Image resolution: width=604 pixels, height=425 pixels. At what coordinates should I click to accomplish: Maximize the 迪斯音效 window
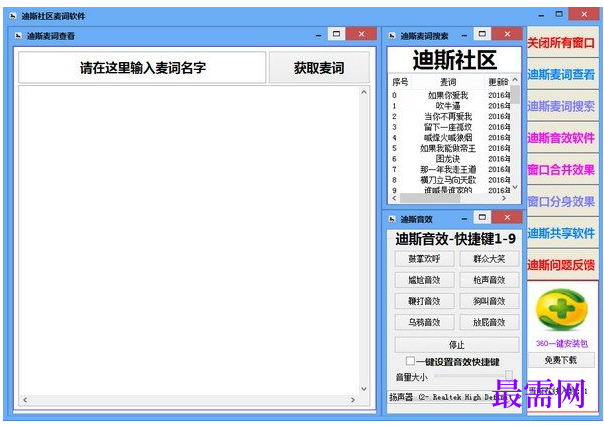[482, 217]
